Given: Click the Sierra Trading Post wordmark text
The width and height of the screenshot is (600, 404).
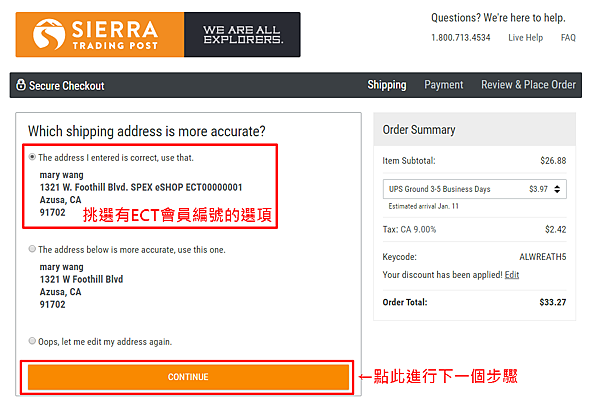Looking at the screenshot, I should 115,35.
